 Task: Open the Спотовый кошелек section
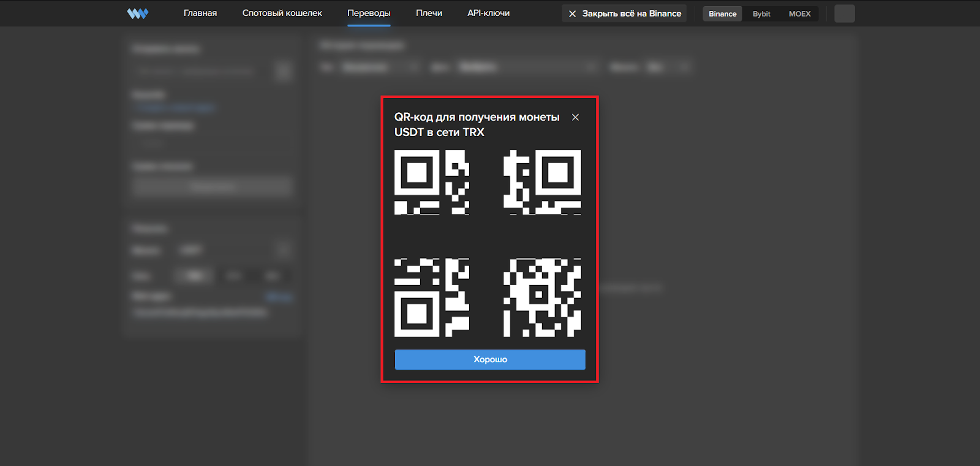point(282,13)
